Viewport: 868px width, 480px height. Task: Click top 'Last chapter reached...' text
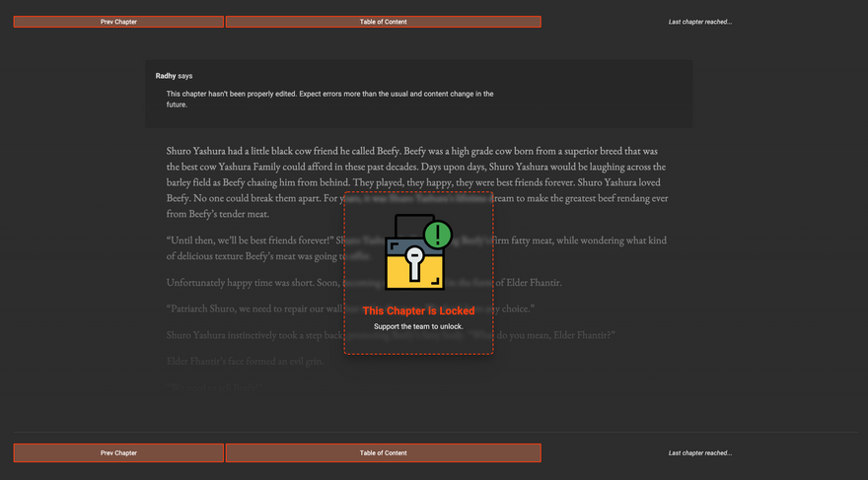(x=699, y=22)
